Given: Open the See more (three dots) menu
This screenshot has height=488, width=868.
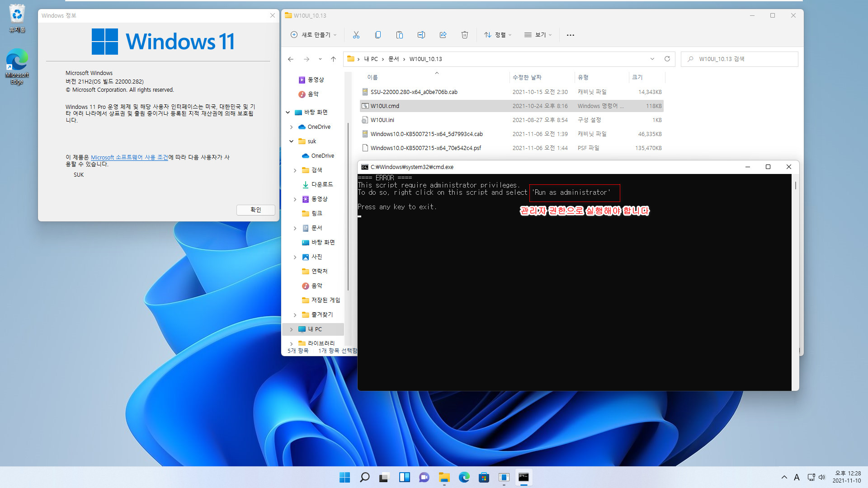Looking at the screenshot, I should [571, 35].
